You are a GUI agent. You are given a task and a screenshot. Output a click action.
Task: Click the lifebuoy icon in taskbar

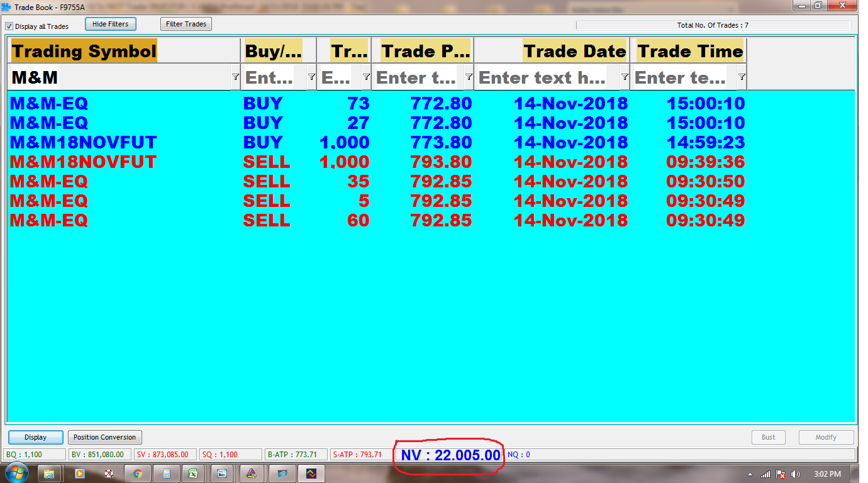108,474
